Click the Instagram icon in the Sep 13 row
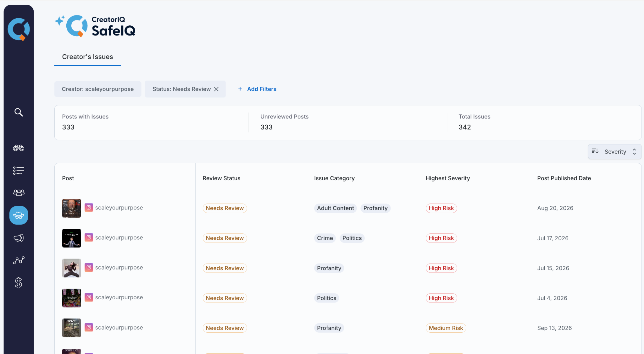This screenshot has width=644, height=354. click(89, 327)
